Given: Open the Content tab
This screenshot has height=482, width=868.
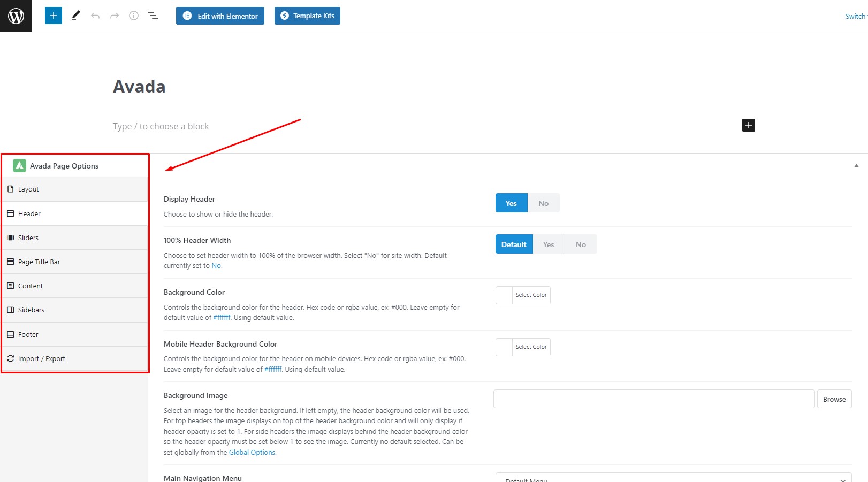Looking at the screenshot, I should 75,286.
